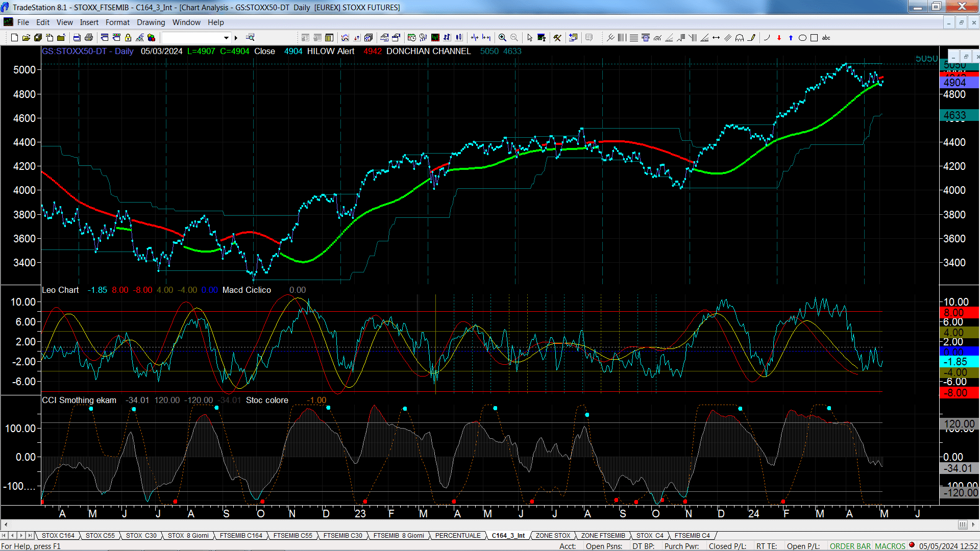980x551 pixels.
Task: Switch to the FTSEMIB C164 tab
Action: [x=241, y=536]
